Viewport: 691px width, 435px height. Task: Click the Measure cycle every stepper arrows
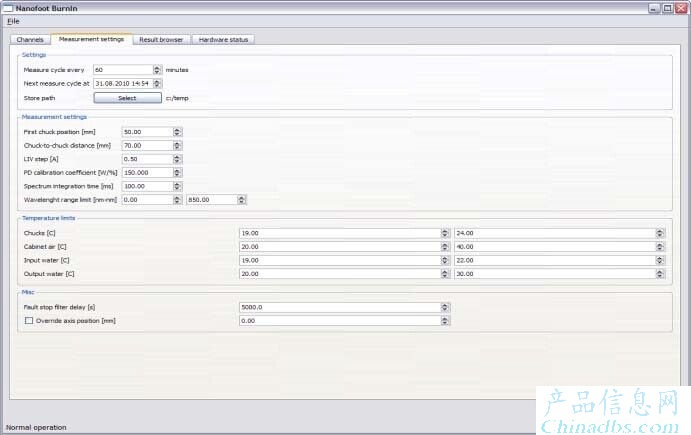(x=157, y=70)
